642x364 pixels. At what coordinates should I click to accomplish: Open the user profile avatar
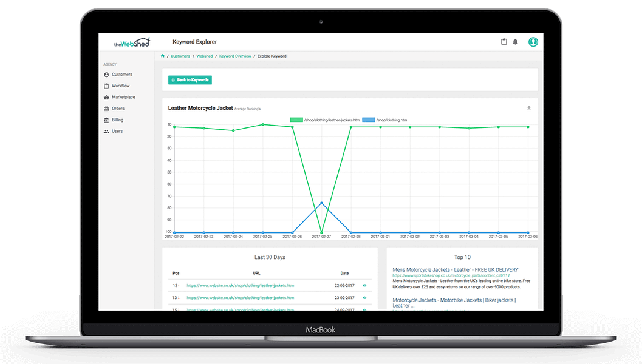pyautogui.click(x=533, y=42)
